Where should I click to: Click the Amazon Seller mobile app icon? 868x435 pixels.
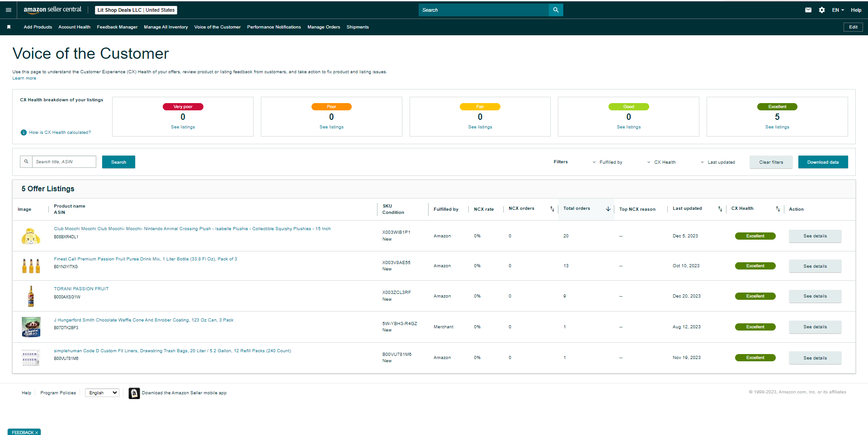[134, 393]
